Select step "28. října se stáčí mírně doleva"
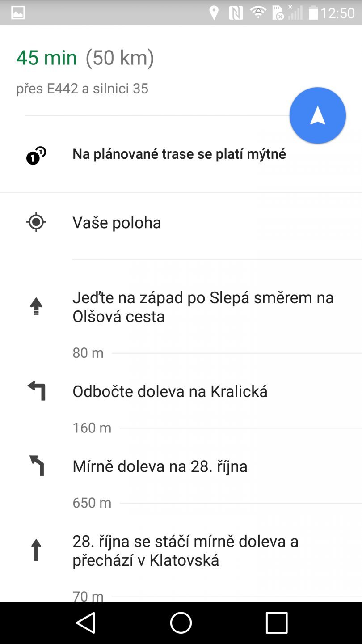Screen dimensions: 362x644 [x=185, y=551]
